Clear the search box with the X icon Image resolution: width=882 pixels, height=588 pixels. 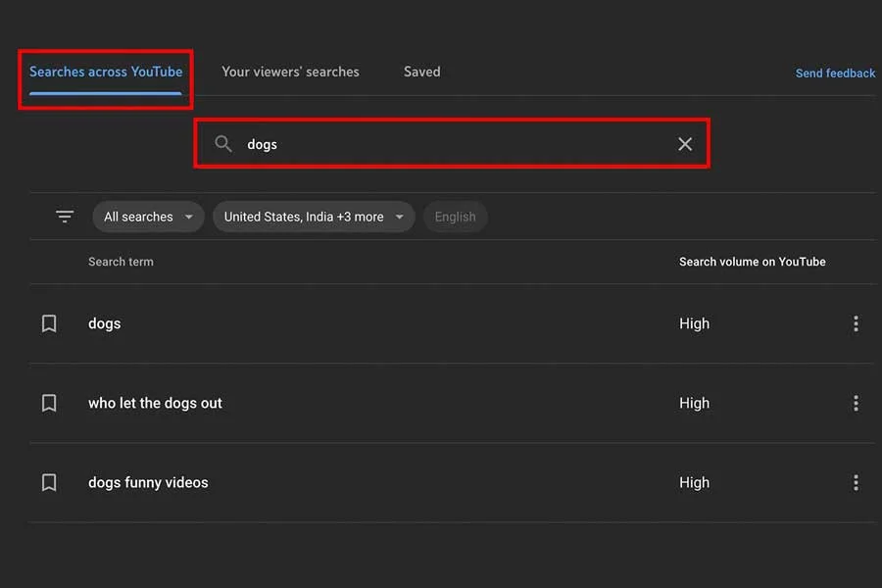tap(685, 144)
